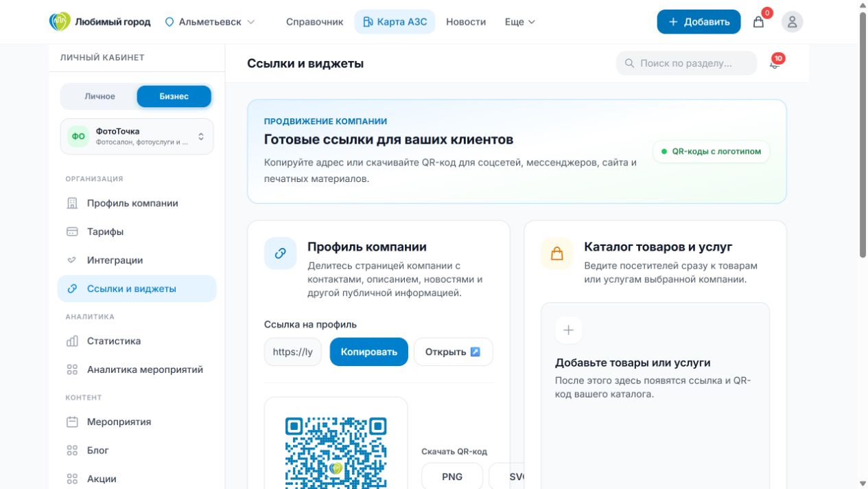Image resolution: width=868 pixels, height=489 pixels.
Task: Click the Ссылка на профиль label
Action: click(x=310, y=324)
